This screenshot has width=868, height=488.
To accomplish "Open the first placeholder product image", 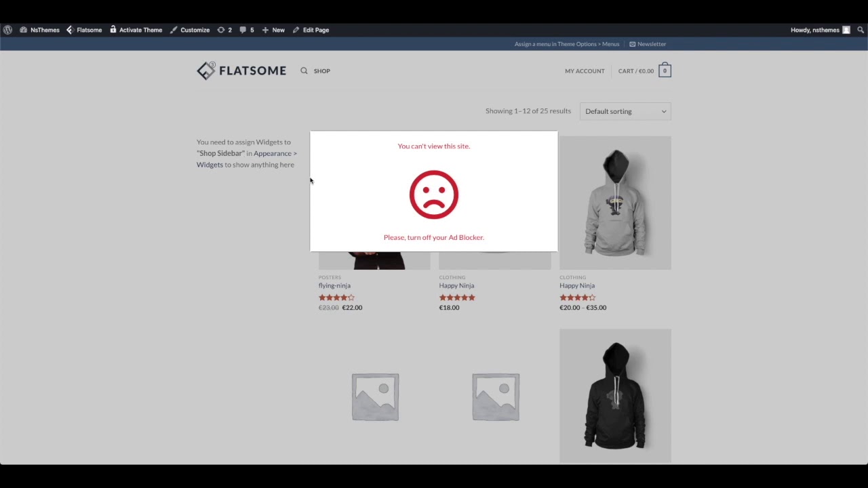I will click(x=374, y=396).
